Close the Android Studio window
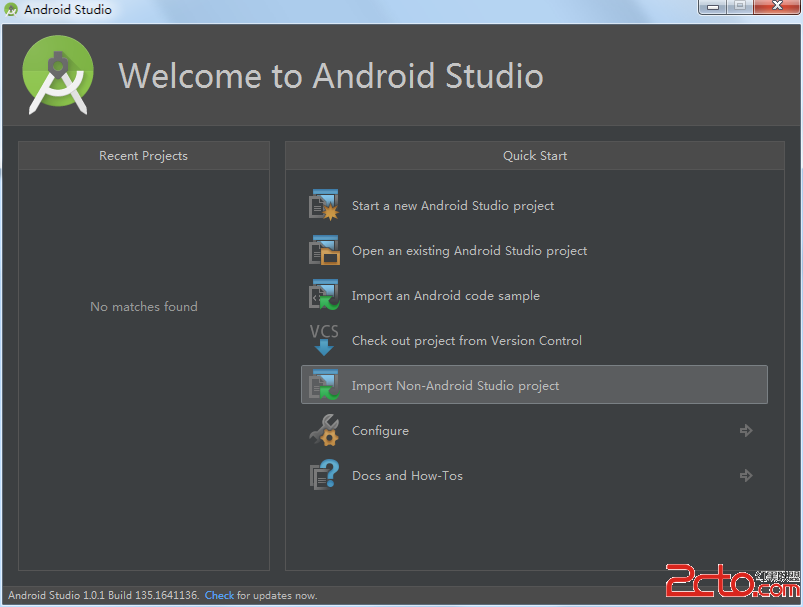Image resolution: width=803 pixels, height=607 pixels. click(x=777, y=7)
